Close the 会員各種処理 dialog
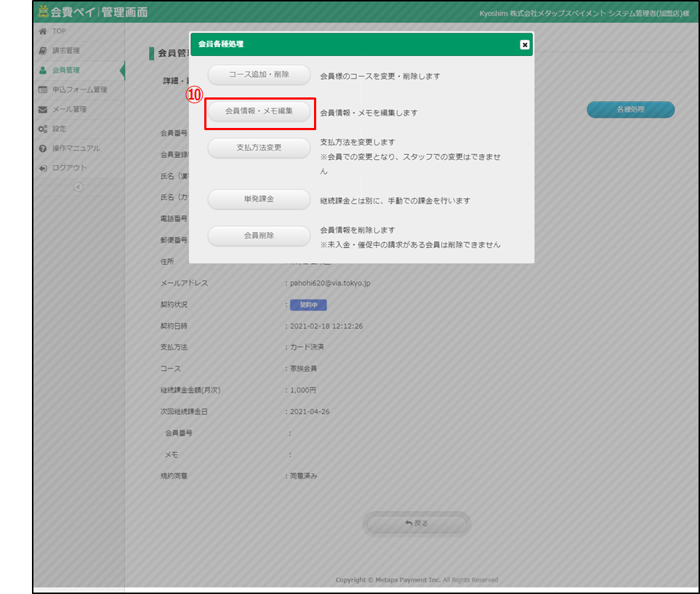The image size is (700, 594). pyautogui.click(x=524, y=44)
